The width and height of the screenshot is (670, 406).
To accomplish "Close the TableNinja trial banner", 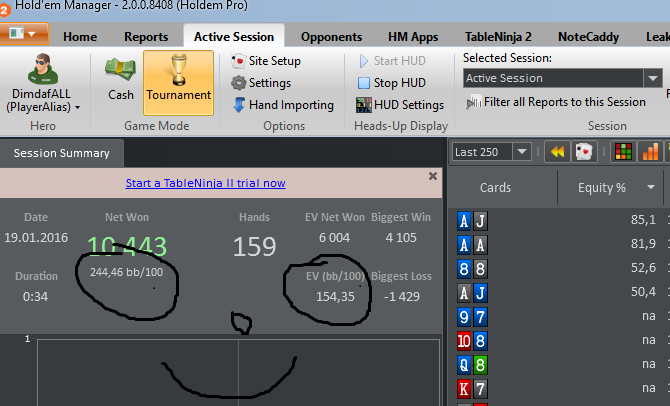I will pos(433,176).
